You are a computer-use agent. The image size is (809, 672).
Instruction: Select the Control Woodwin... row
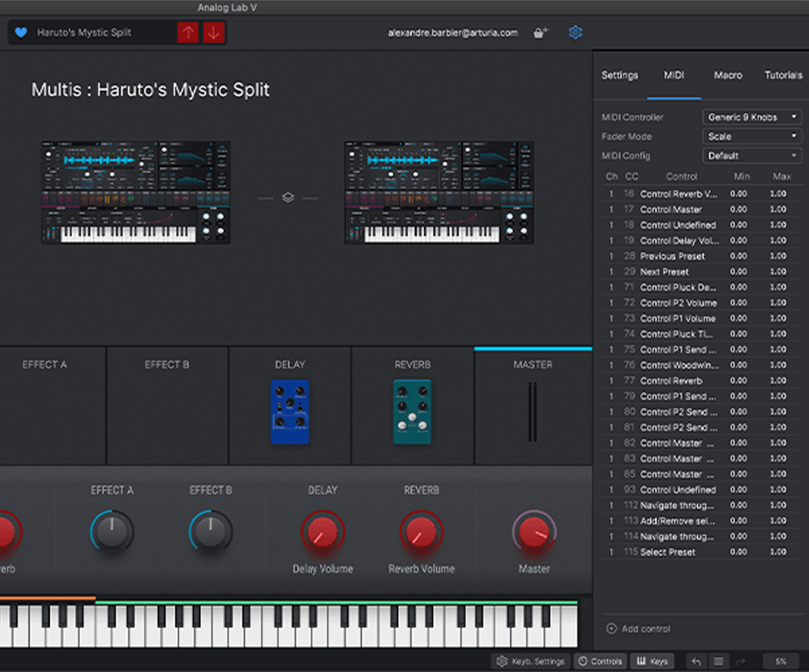[x=701, y=365]
